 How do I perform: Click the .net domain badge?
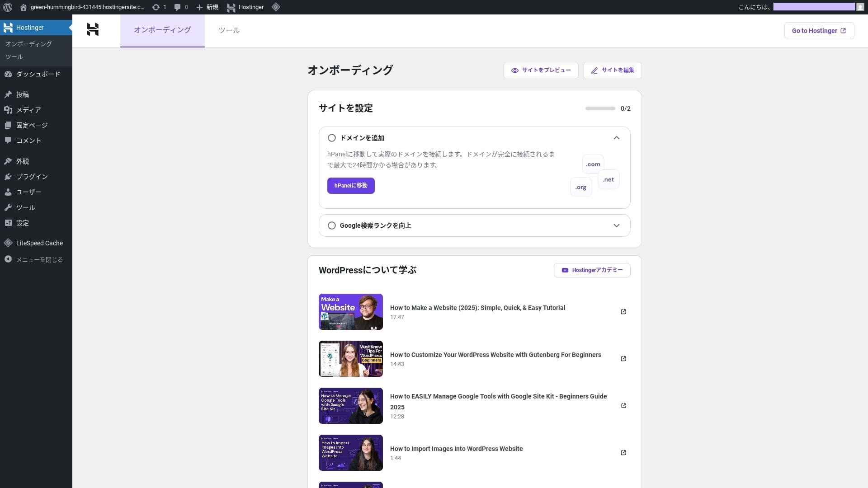609,179
